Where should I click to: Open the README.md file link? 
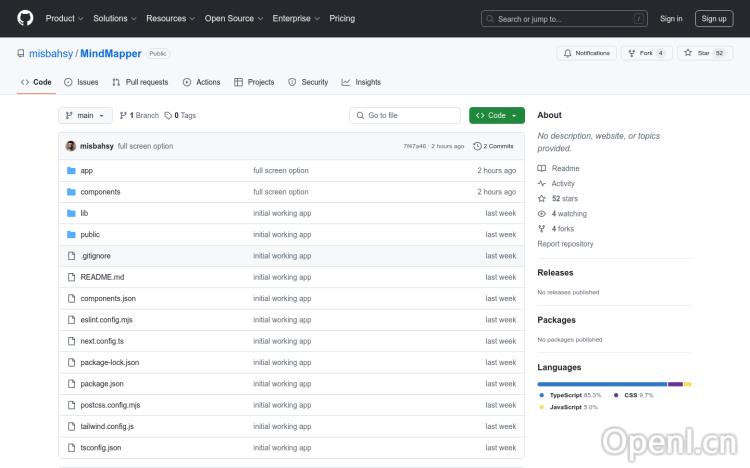coord(102,277)
